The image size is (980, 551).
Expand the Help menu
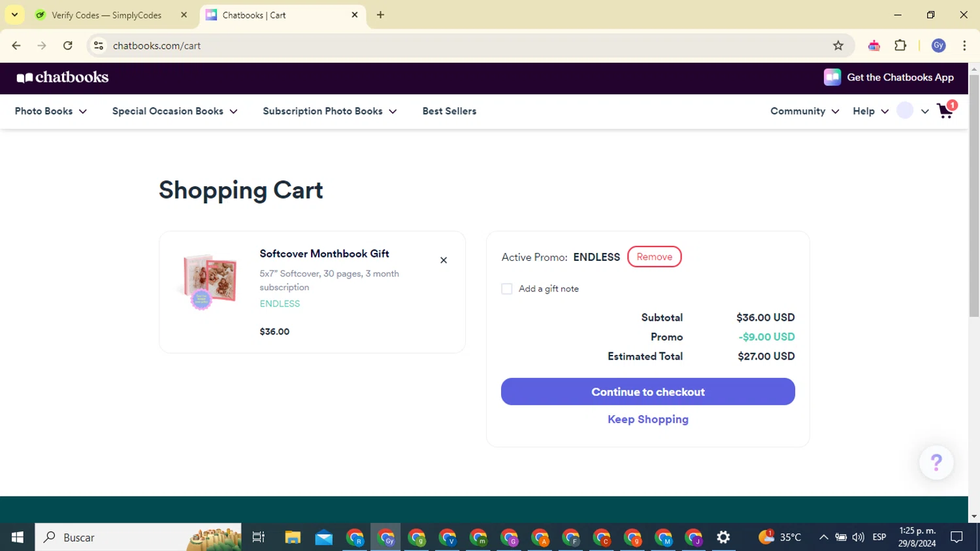pyautogui.click(x=871, y=111)
